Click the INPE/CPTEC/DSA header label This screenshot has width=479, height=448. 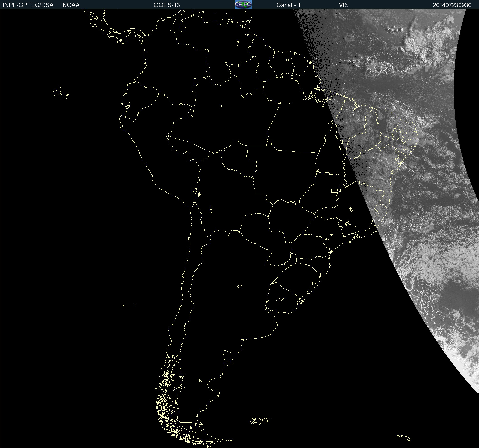point(28,5)
